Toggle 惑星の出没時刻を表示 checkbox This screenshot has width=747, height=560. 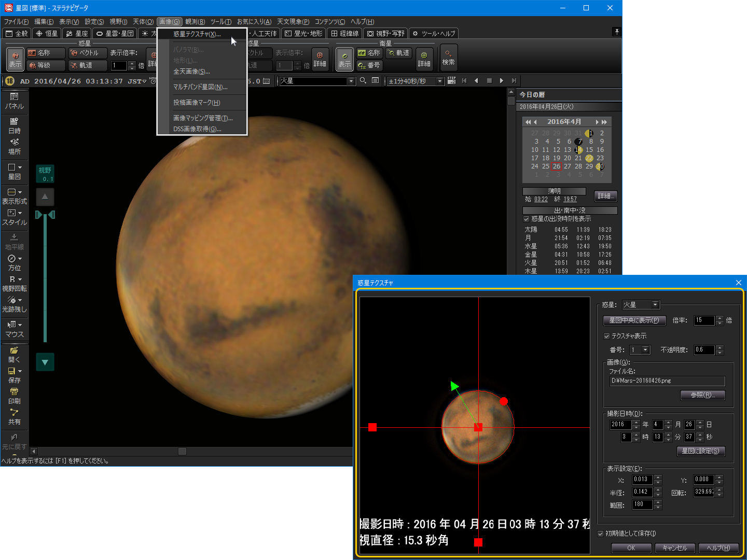[x=527, y=219]
